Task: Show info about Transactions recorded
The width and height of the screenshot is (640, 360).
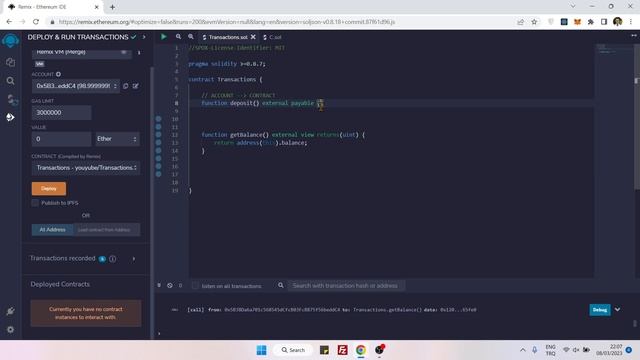Action: click(x=113, y=259)
